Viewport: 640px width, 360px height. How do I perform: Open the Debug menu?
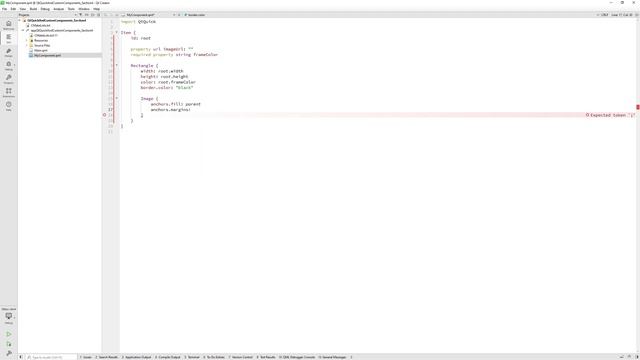[x=45, y=9]
